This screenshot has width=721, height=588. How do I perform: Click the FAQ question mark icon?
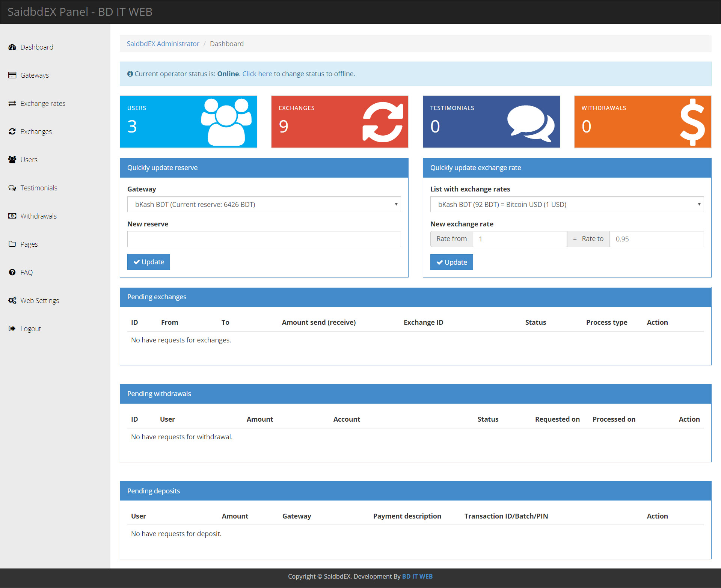click(12, 272)
